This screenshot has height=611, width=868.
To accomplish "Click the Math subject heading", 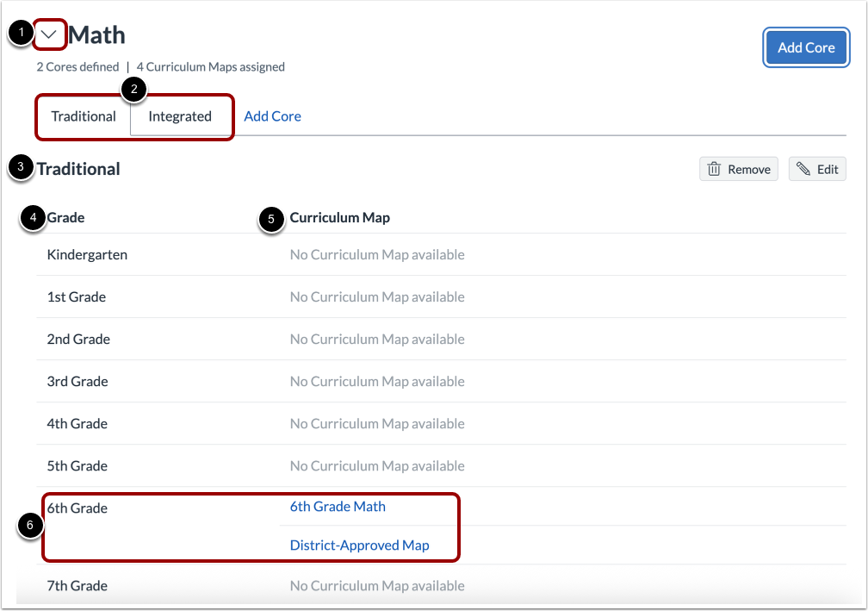I will click(x=98, y=34).
